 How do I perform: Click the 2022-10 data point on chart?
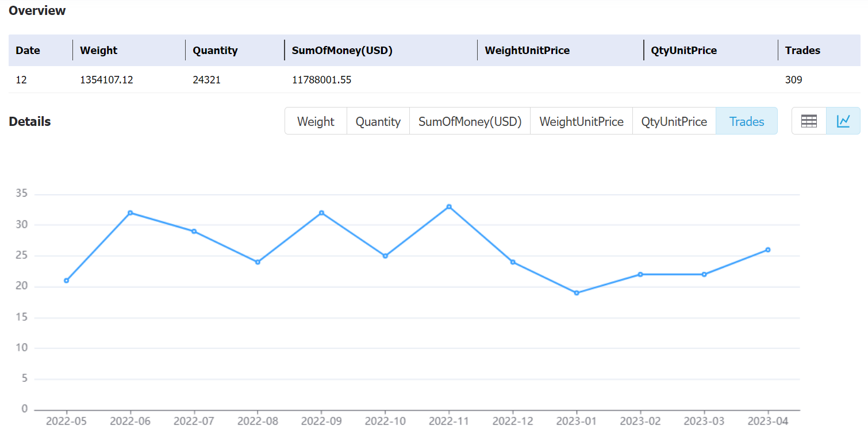(385, 256)
